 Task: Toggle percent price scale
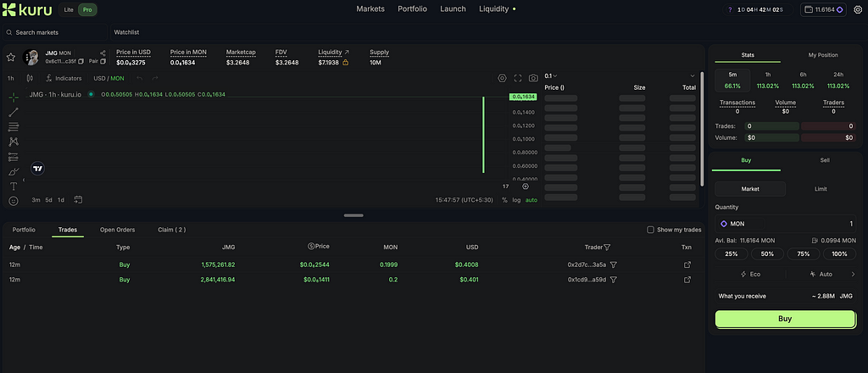(x=504, y=200)
